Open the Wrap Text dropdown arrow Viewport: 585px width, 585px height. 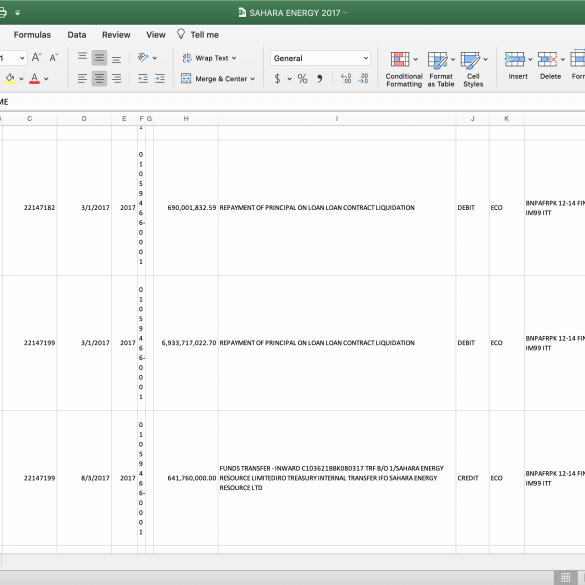[x=234, y=58]
